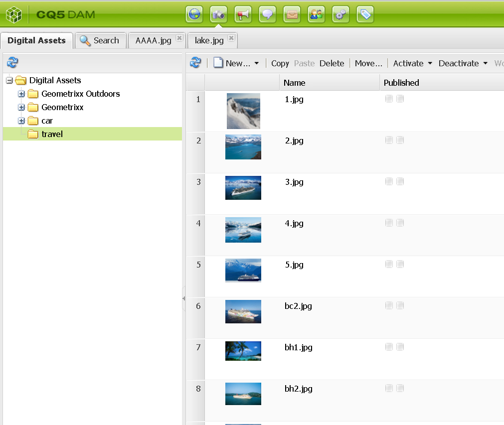Click row number 7 cell
The width and height of the screenshot is (504, 425).
click(195, 359)
